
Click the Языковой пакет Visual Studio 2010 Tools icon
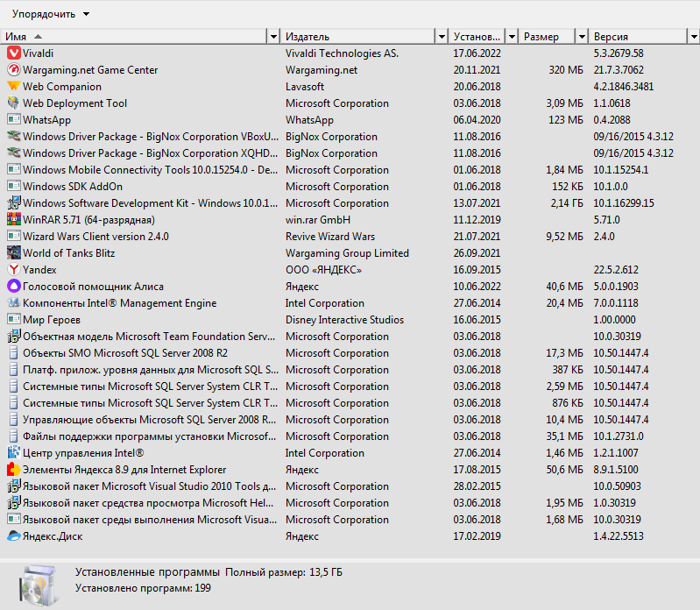[14, 486]
